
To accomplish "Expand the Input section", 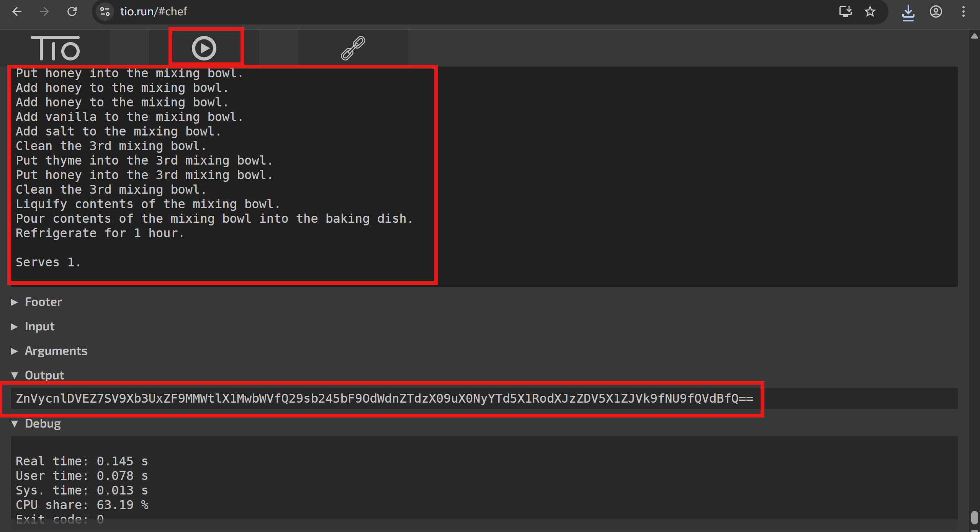I will click(x=33, y=326).
